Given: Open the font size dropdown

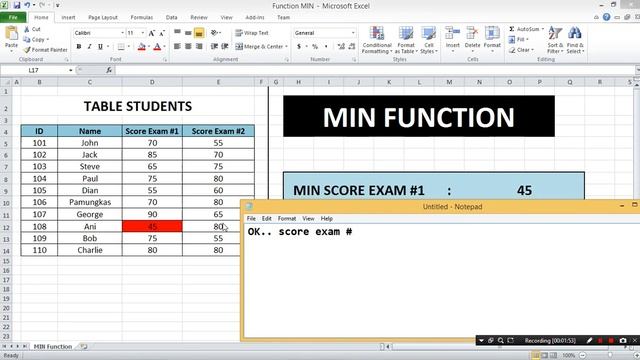Looking at the screenshot, I should (x=142, y=33).
